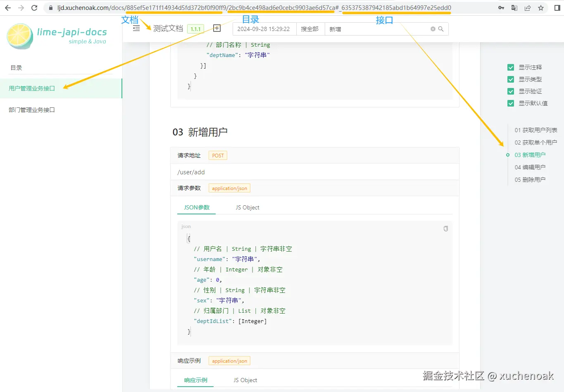The width and height of the screenshot is (564, 392).
Task: Click the 1.1.1 version tag
Action: 195,29
